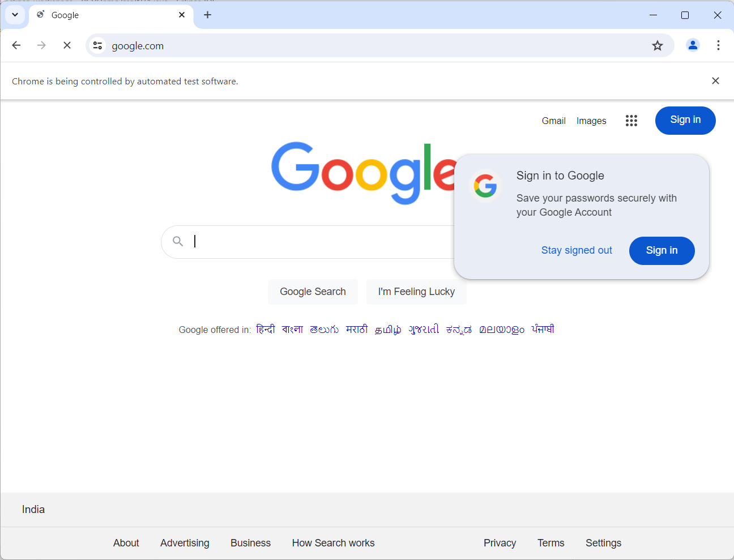View site information icon in address bar
The height and width of the screenshot is (560, 734).
(x=97, y=46)
